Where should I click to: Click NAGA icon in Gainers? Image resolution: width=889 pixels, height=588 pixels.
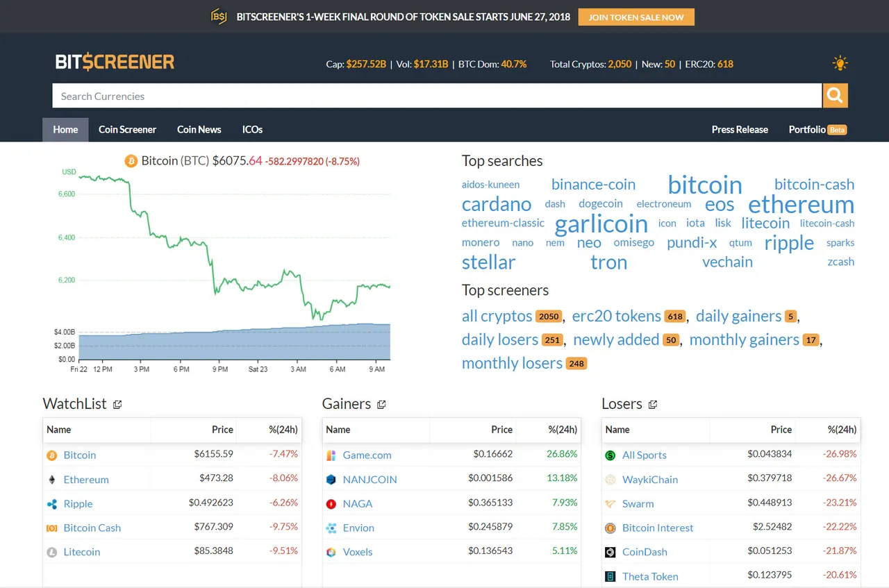pos(331,504)
